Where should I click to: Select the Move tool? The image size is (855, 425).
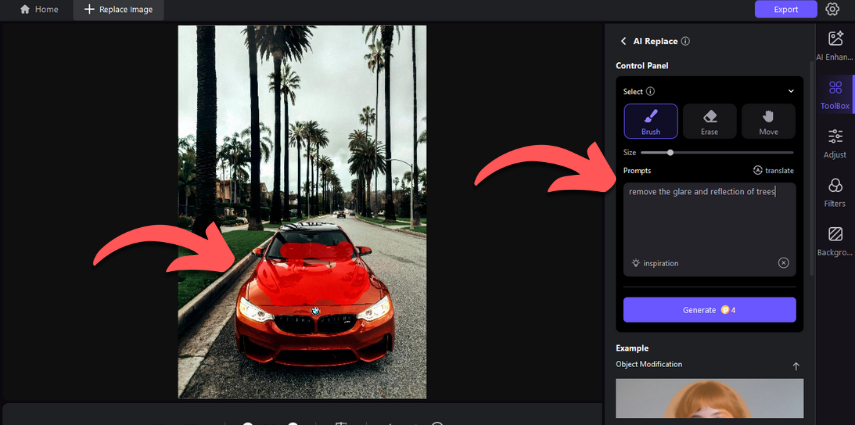[x=768, y=121]
